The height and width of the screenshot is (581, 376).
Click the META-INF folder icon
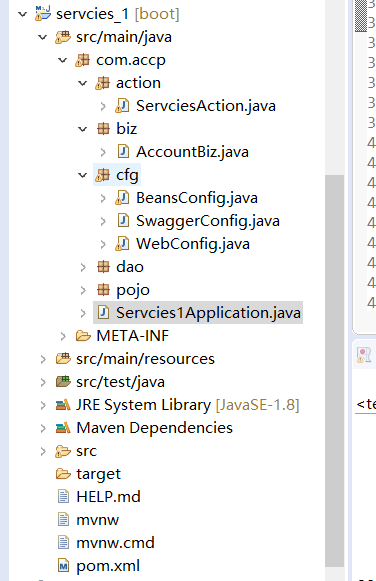(83, 336)
